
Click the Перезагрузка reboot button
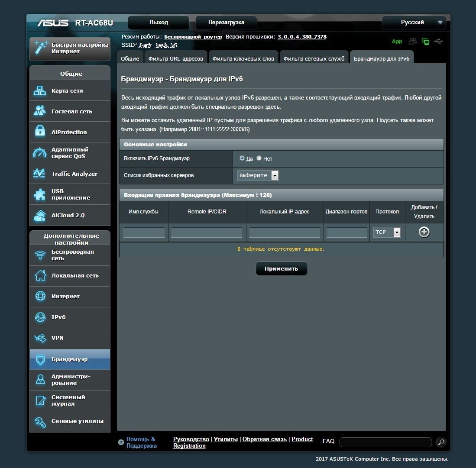[x=226, y=23]
